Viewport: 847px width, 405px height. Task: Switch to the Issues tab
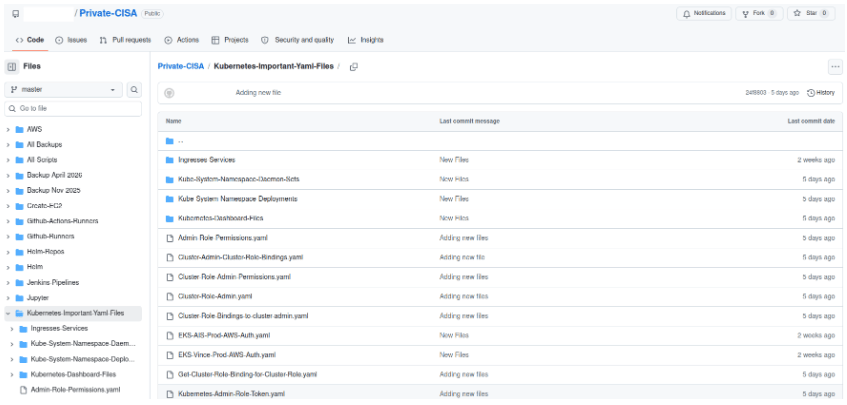coord(71,40)
